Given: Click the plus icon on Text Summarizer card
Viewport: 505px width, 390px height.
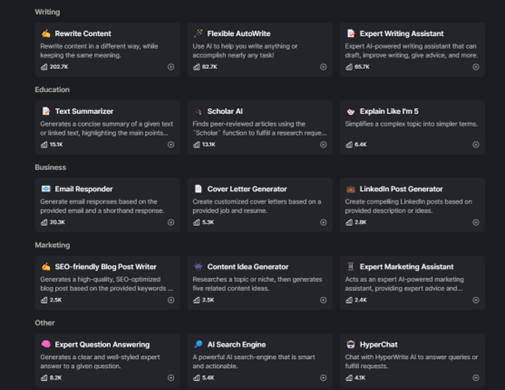Looking at the screenshot, I should click(x=171, y=145).
